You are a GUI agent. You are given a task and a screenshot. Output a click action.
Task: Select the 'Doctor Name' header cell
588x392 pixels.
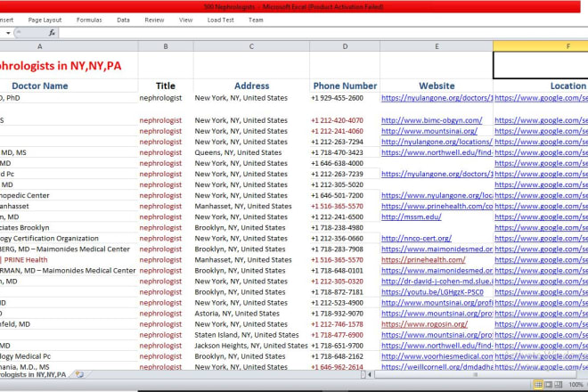point(69,86)
